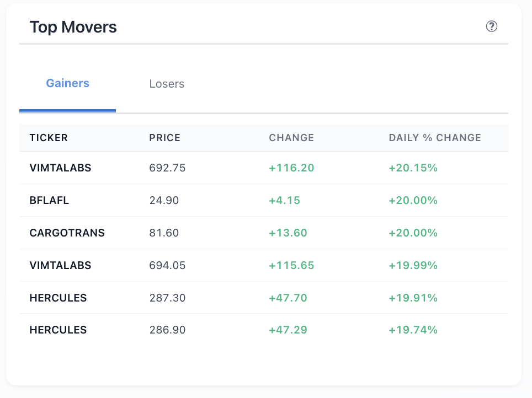Select HERCULES ticker priced 287.30

[58, 298]
